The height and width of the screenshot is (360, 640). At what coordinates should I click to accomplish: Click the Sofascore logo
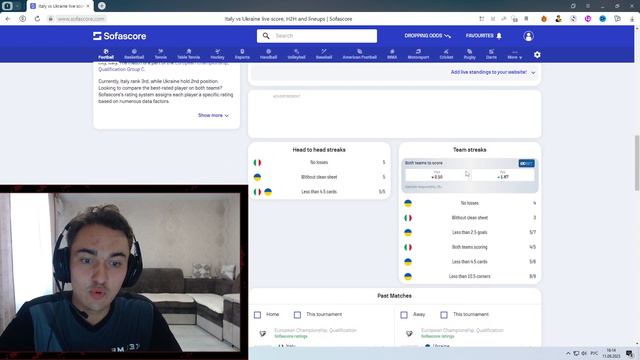click(119, 36)
